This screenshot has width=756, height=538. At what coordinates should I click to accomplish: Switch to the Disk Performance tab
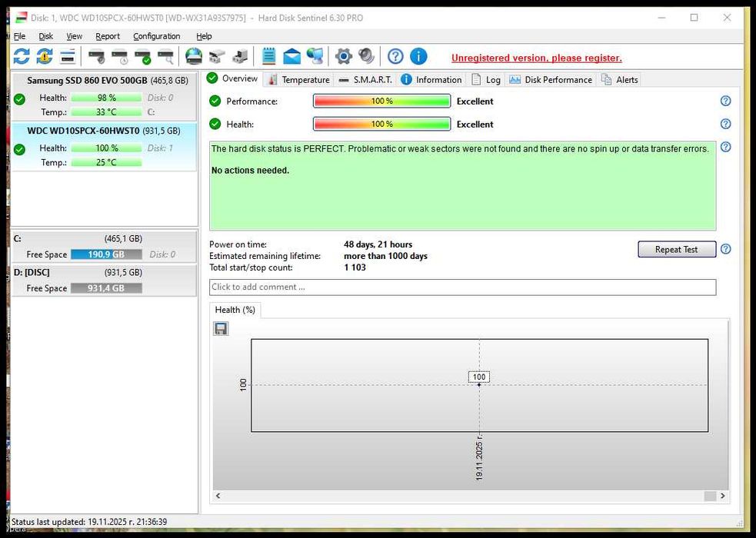(550, 80)
